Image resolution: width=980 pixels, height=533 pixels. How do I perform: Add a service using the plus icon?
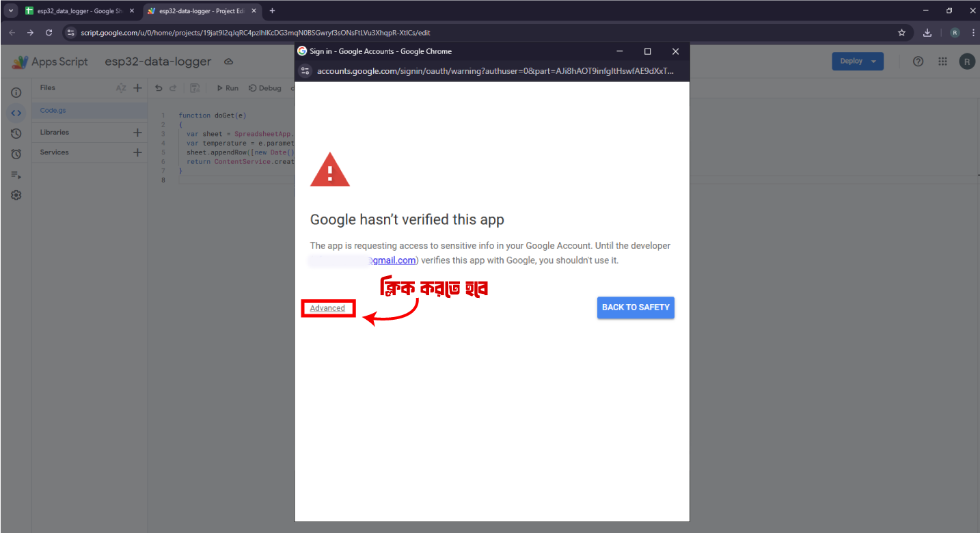click(x=137, y=152)
